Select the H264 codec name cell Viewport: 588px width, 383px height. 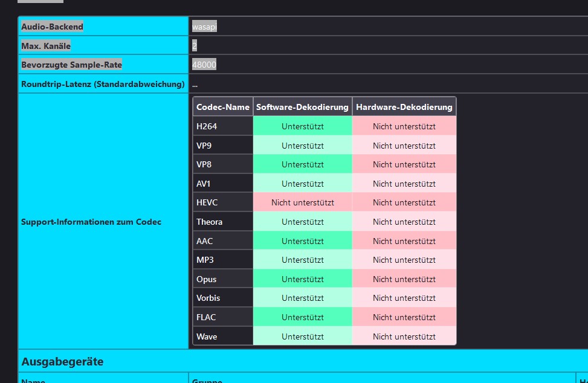pos(223,126)
